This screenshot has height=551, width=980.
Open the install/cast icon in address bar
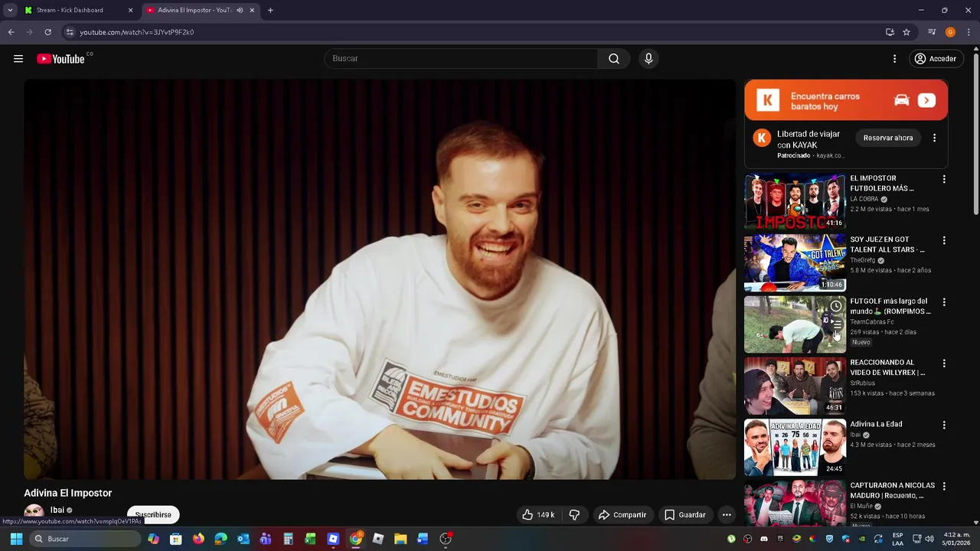point(890,32)
